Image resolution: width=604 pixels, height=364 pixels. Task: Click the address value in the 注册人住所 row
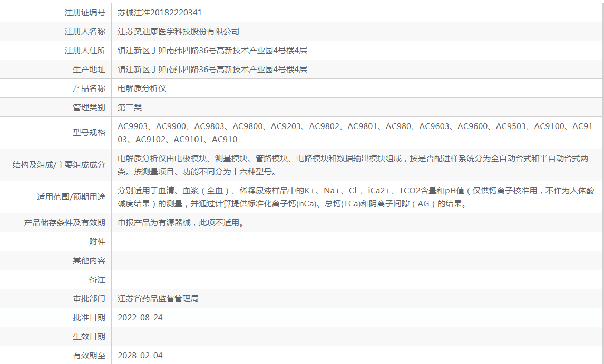click(x=212, y=50)
